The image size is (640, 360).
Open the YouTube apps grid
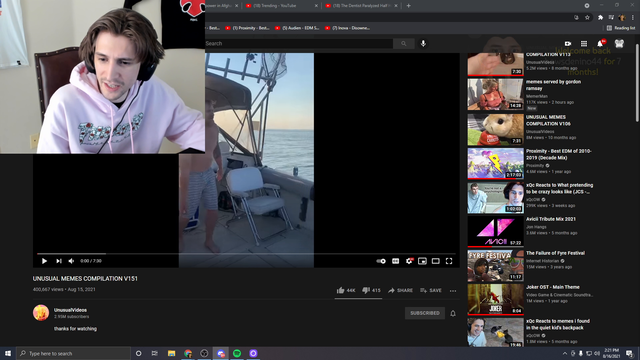coord(584,44)
